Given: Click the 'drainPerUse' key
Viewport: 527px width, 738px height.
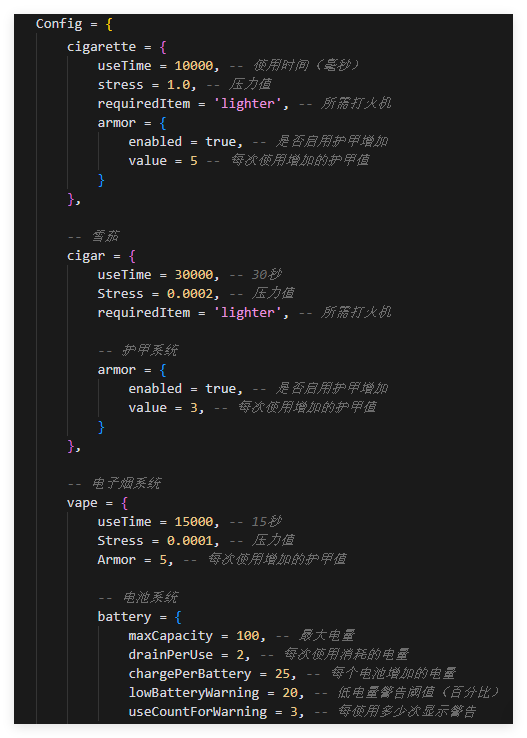Looking at the screenshot, I should click(x=170, y=655).
